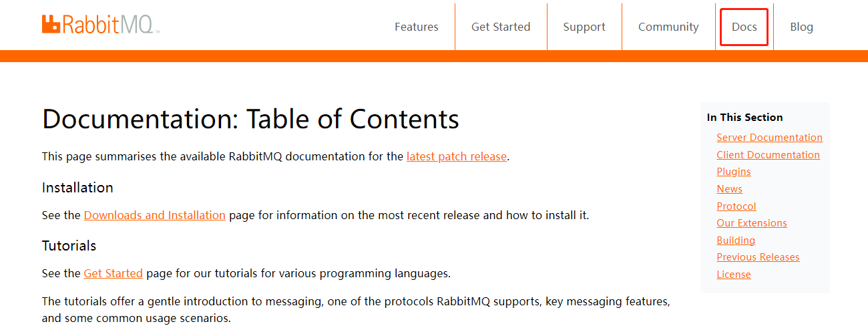Open Server Documentation in sidebar
Screen dimensions: 868x326
[769, 138]
